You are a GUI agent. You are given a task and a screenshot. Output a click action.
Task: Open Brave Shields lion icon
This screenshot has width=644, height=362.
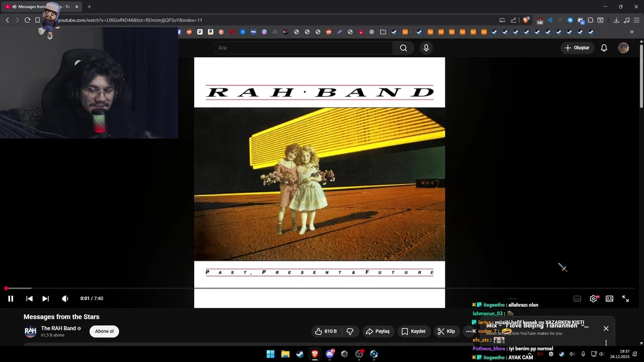pyautogui.click(x=526, y=20)
